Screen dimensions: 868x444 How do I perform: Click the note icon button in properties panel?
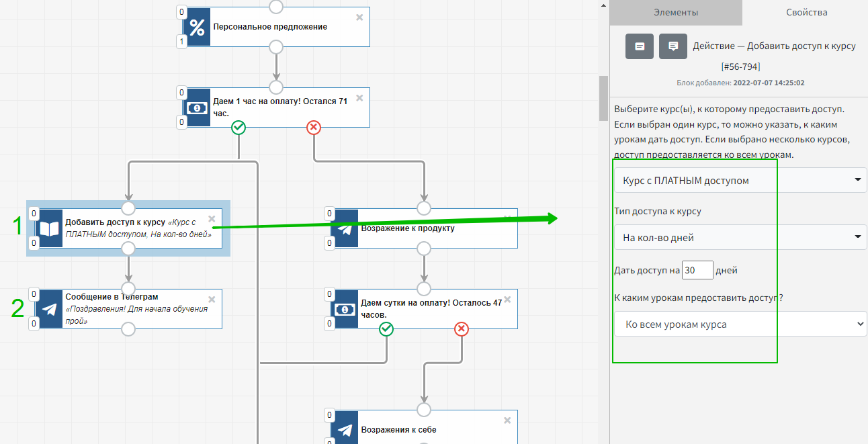click(x=640, y=46)
